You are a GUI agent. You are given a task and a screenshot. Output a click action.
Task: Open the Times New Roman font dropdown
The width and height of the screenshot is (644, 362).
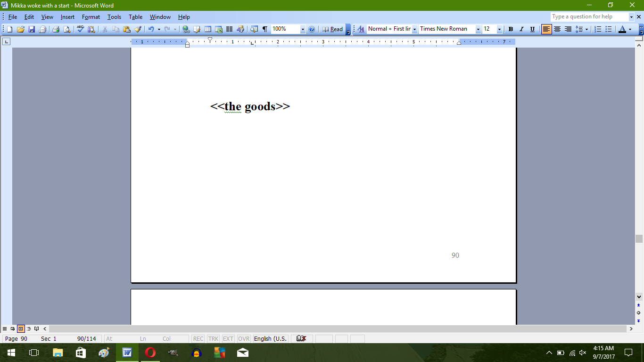pyautogui.click(x=478, y=29)
